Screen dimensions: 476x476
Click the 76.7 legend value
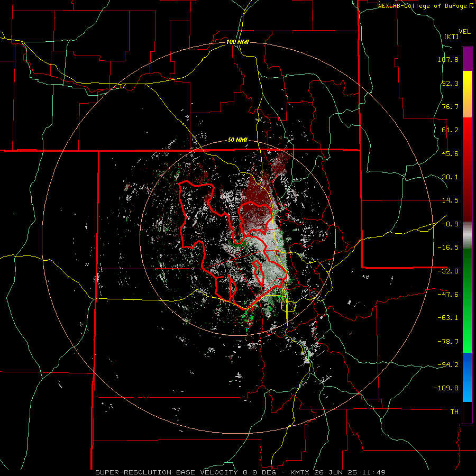pos(450,106)
